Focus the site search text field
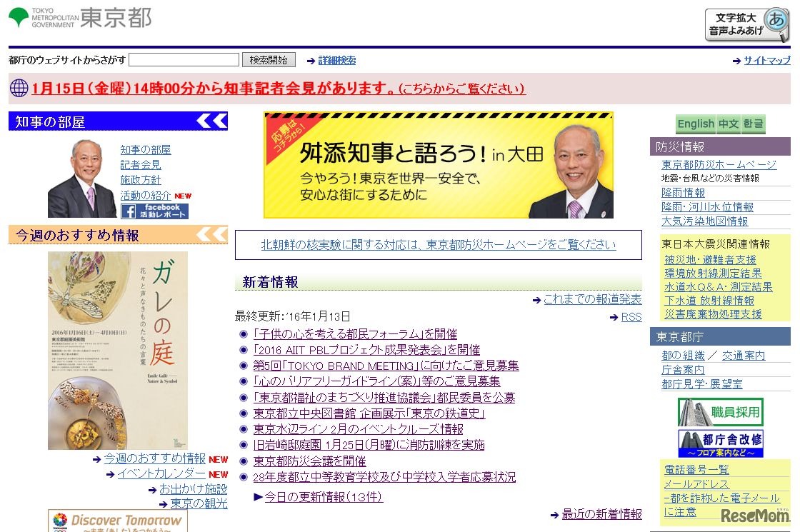The image size is (800, 532). point(184,60)
